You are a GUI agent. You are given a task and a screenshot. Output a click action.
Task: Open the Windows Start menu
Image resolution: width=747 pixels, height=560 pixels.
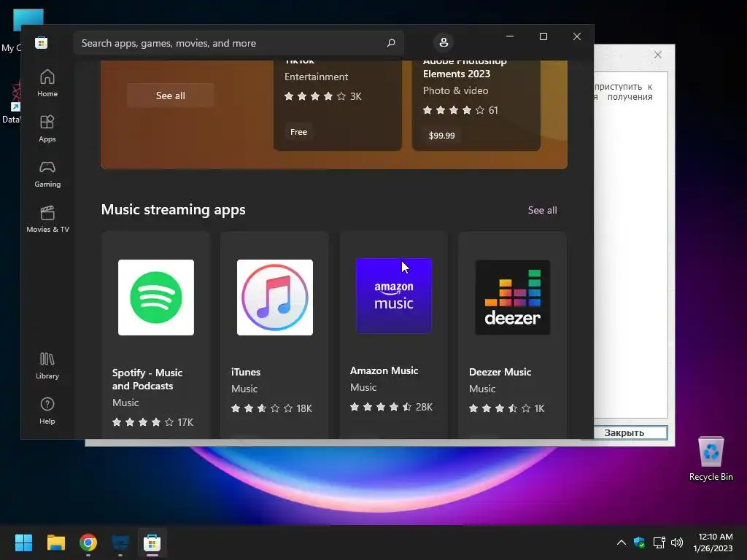(x=23, y=542)
